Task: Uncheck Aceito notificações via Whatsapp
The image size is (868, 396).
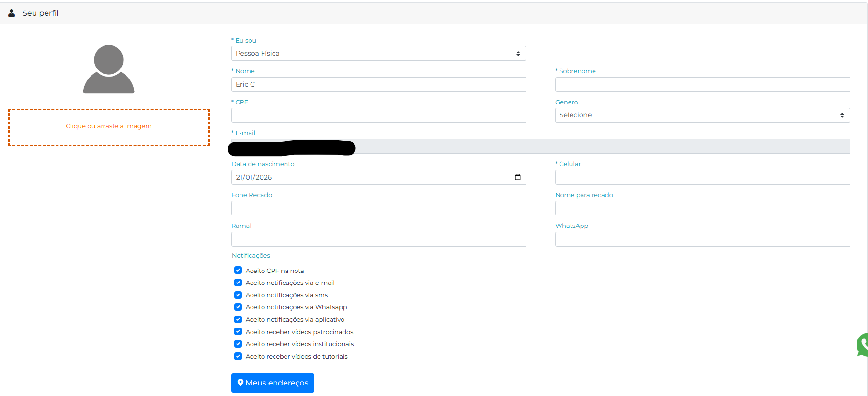Action: pos(238,307)
